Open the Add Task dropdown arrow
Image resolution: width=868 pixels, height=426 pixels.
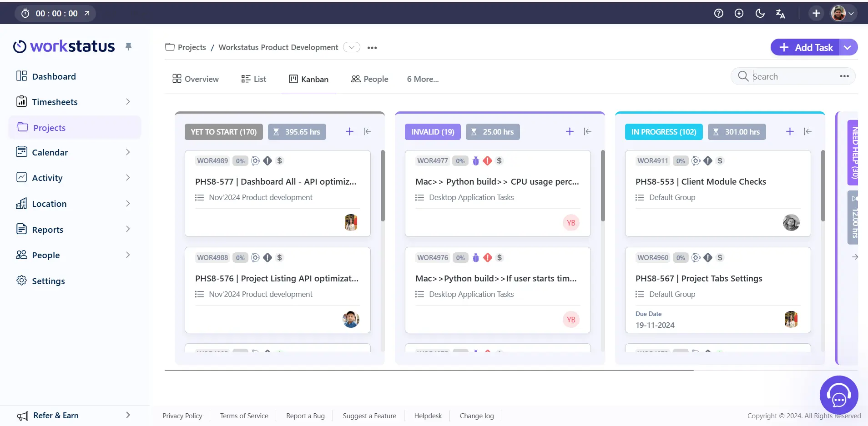(848, 47)
